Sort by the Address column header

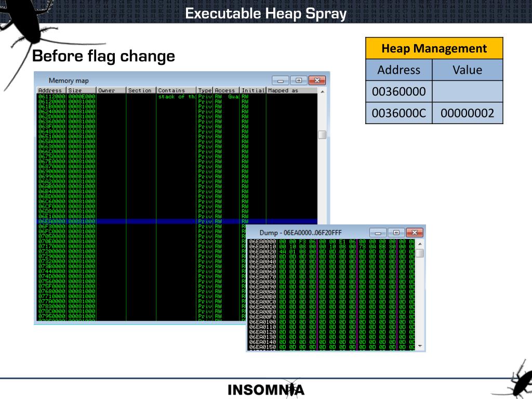[51, 90]
